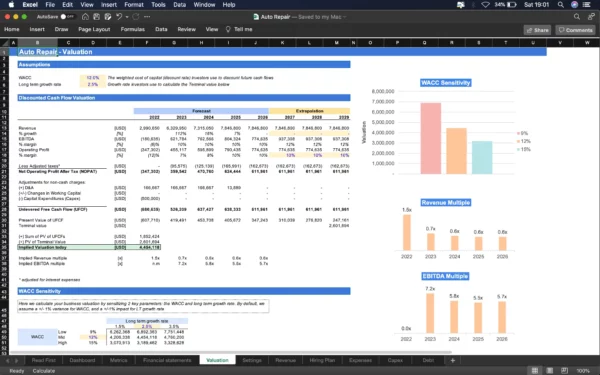Viewport: 600px width, 375px height.
Task: Add a new sheet with plus icon
Action: coord(452,360)
